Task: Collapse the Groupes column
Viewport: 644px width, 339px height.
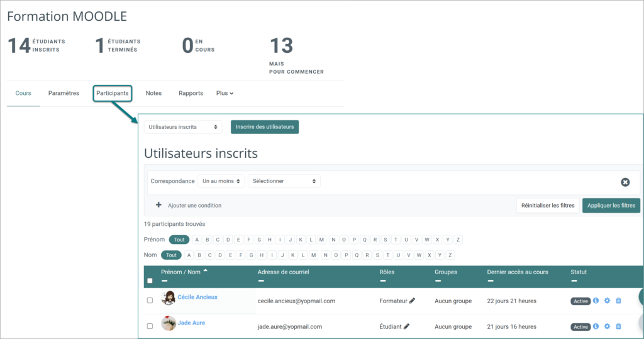Action: [x=438, y=281]
